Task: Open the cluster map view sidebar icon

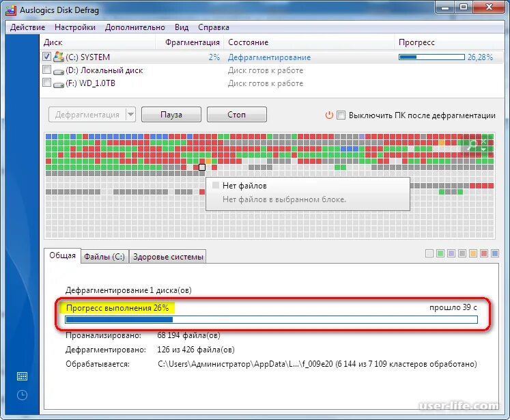Action: [x=22, y=376]
